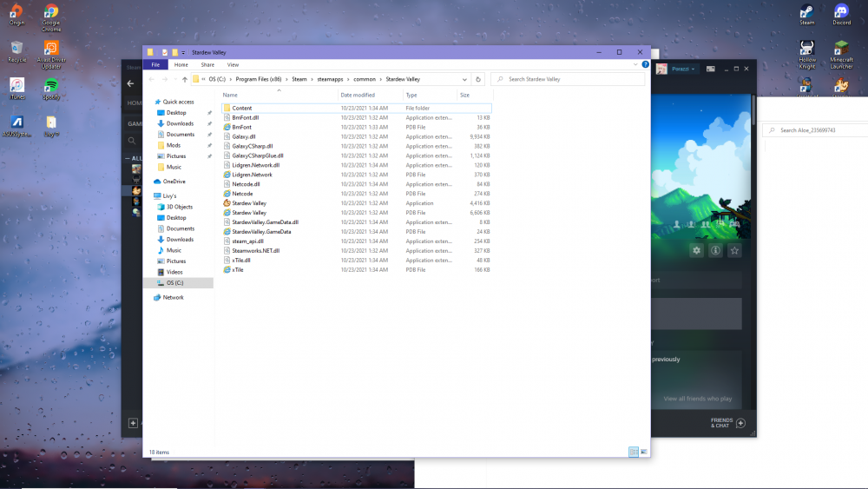Refresh the Stardew Valley folder view

coord(477,79)
